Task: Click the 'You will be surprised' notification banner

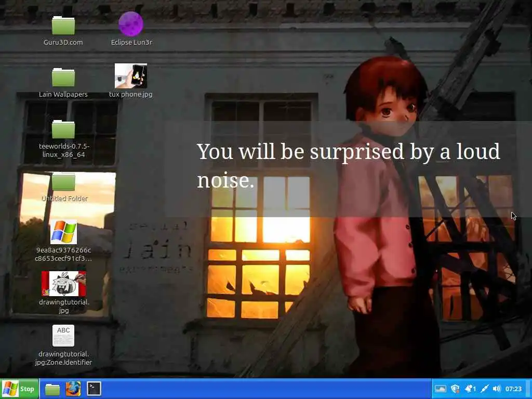Action: click(x=349, y=169)
